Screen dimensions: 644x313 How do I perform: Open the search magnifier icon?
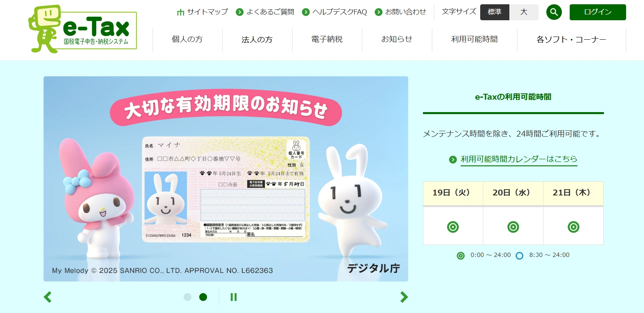coord(554,12)
